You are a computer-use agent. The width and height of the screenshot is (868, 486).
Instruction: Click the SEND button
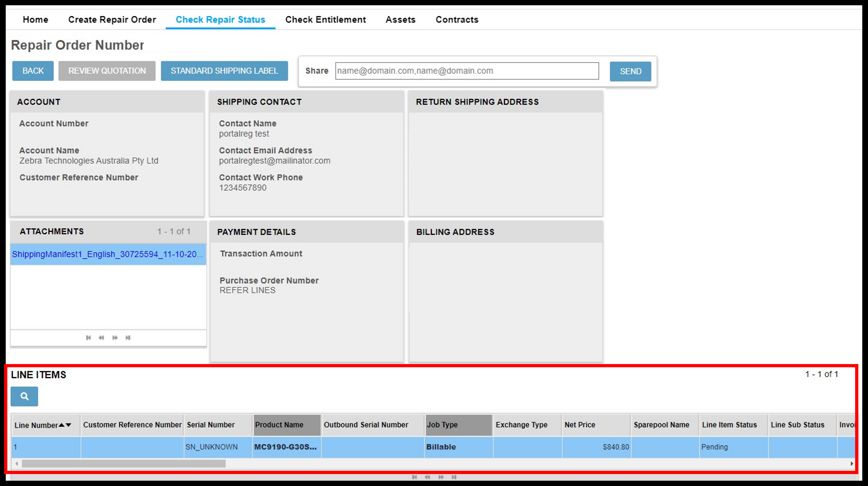pyautogui.click(x=630, y=71)
